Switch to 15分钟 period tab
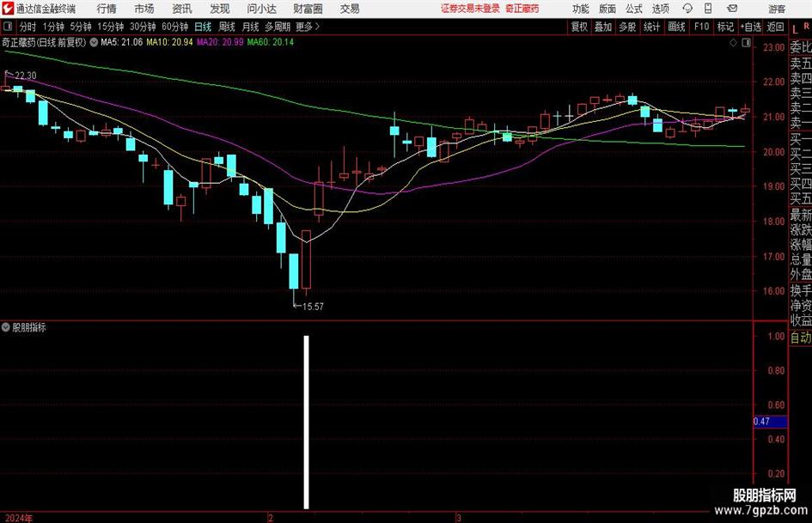Screen dimensions: 812x523 click(x=110, y=27)
